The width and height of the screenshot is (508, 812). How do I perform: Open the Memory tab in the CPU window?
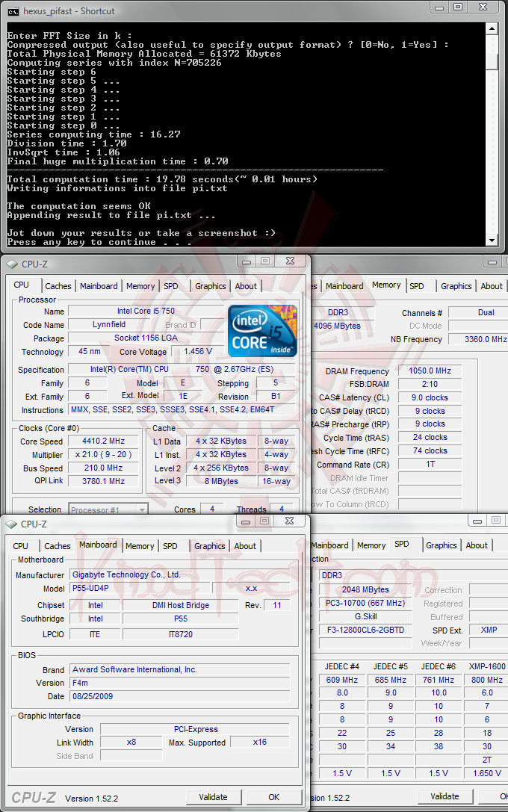tap(140, 286)
